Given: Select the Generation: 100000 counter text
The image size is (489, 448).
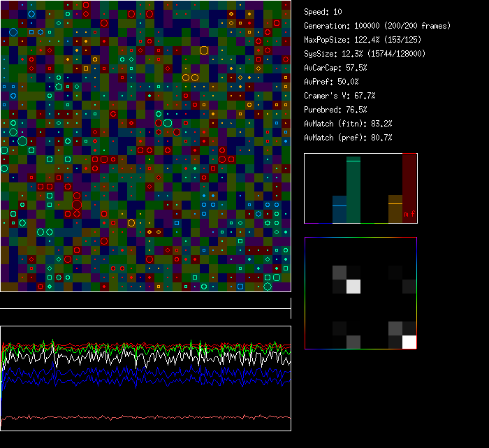Looking at the screenshot, I should coord(377,26).
